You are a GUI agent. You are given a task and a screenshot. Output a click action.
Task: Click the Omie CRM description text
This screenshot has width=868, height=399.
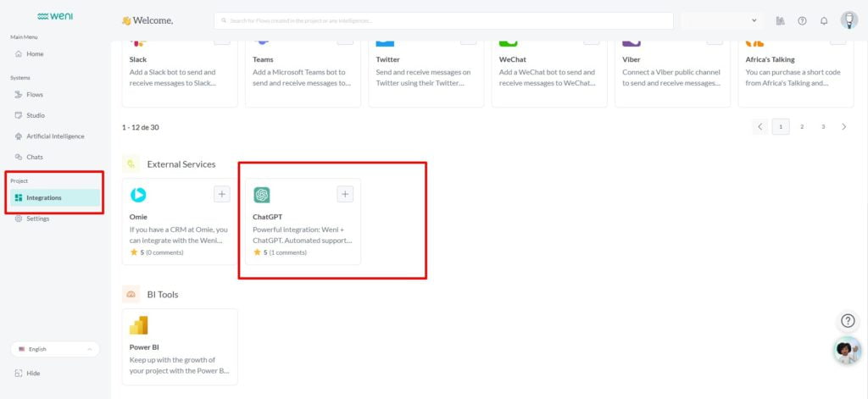tap(179, 235)
